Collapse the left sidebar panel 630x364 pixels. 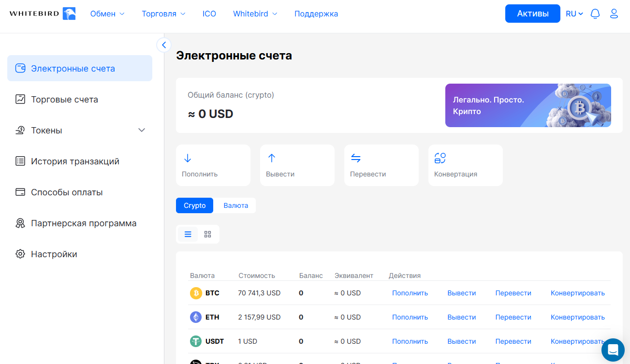[x=164, y=45]
